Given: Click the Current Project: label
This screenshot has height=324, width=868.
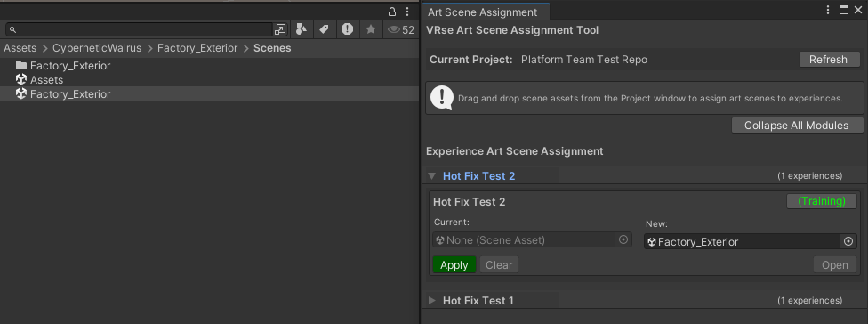Looking at the screenshot, I should tap(471, 60).
